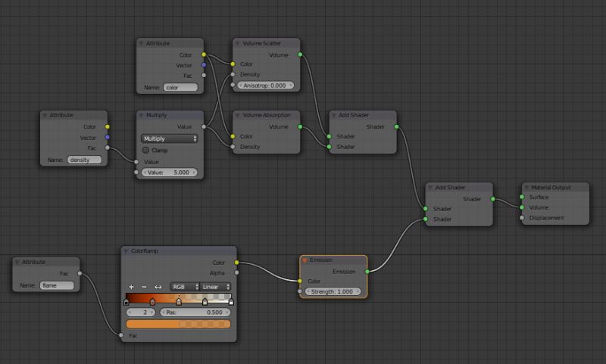This screenshot has width=606, height=364.
Task: Select the Volume Absorption node title text
Action: (267, 115)
